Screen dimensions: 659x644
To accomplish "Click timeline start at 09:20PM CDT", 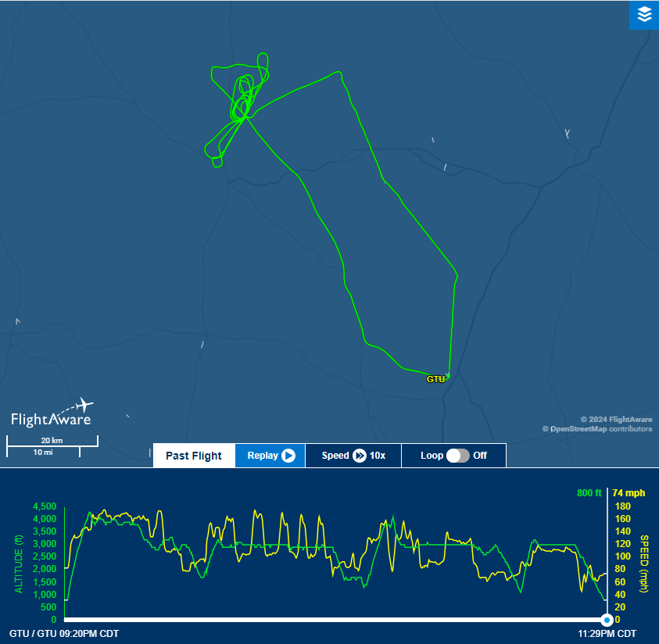I will [64, 633].
